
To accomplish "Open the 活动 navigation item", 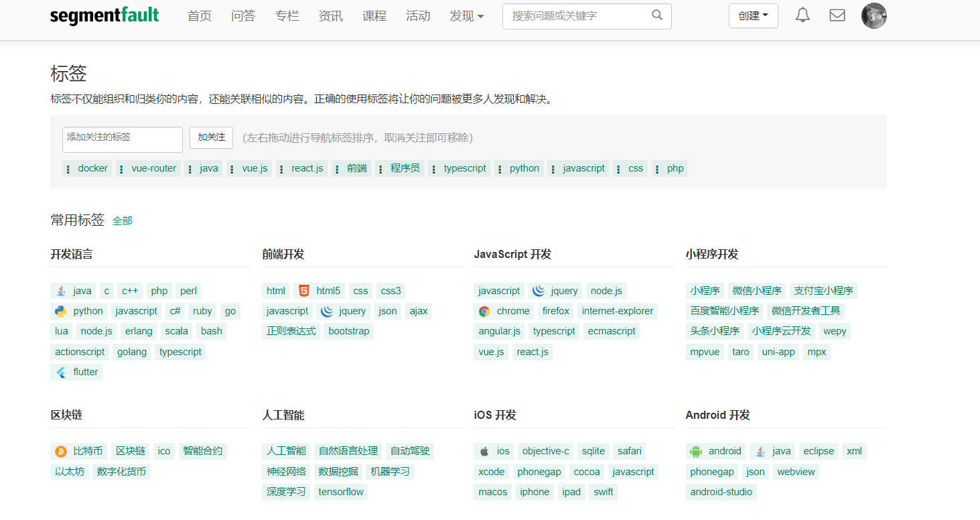I will [x=418, y=15].
